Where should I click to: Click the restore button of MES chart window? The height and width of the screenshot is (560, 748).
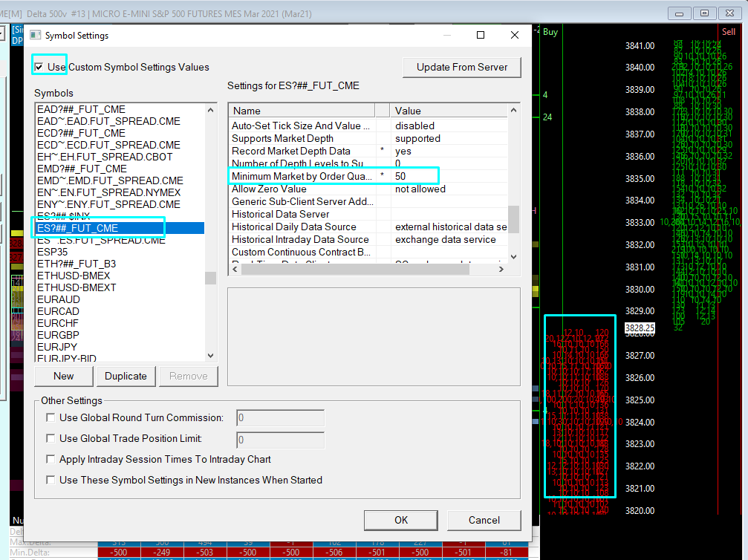click(x=704, y=13)
